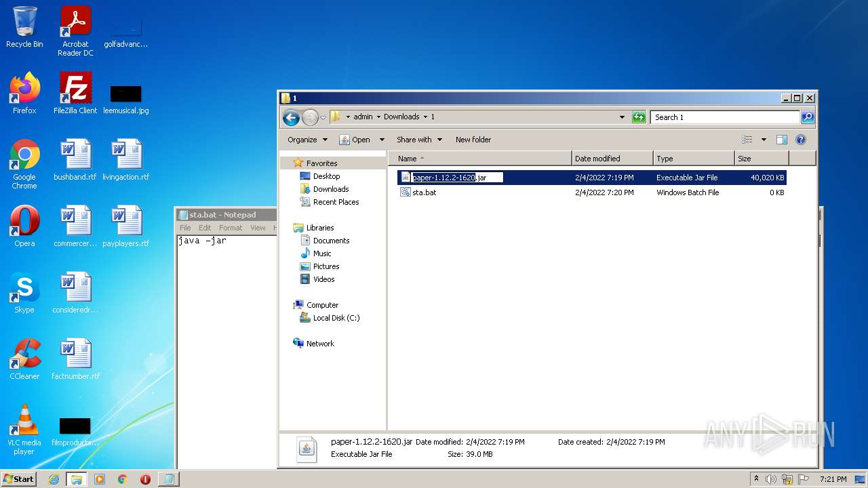Open the Organize dropdown menu

point(307,140)
